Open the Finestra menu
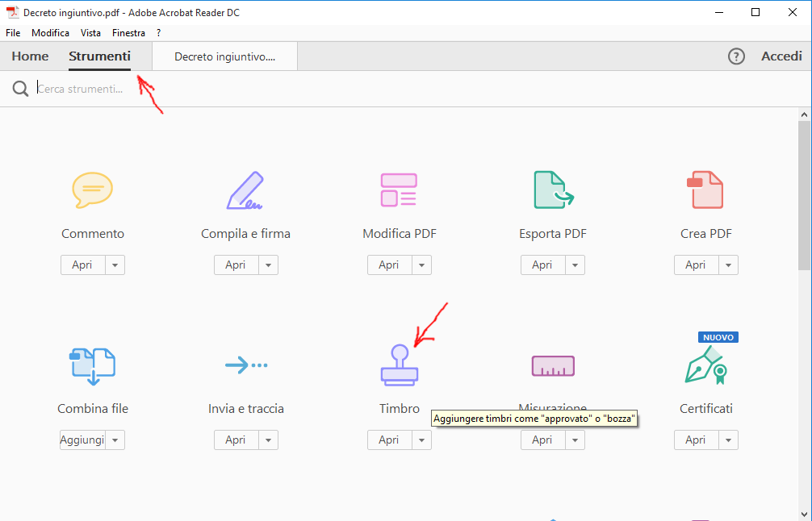 (128, 32)
